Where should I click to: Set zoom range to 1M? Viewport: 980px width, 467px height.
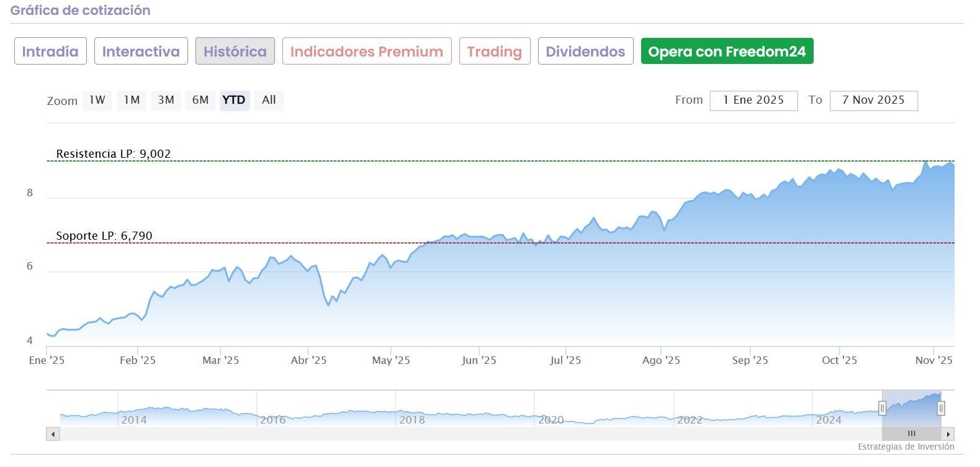(x=132, y=100)
